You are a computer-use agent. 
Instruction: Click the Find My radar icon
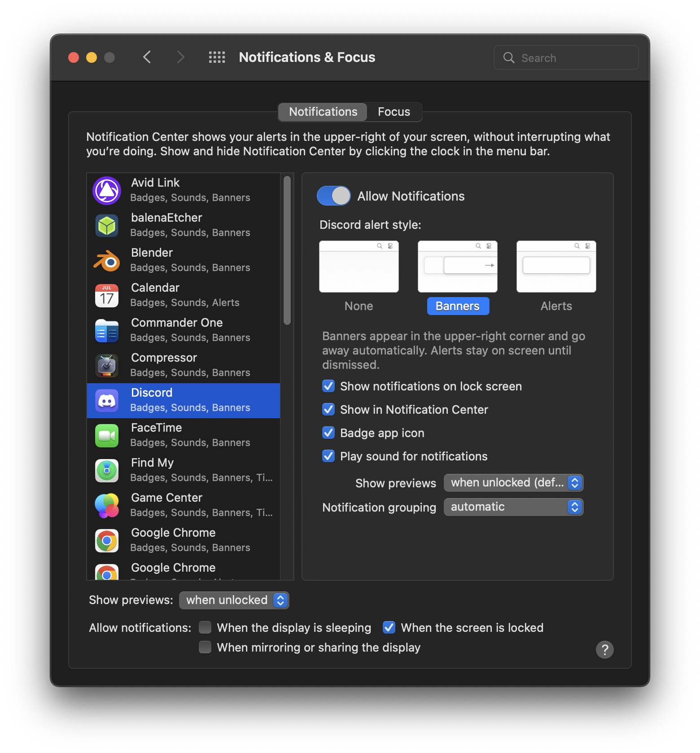tap(107, 471)
